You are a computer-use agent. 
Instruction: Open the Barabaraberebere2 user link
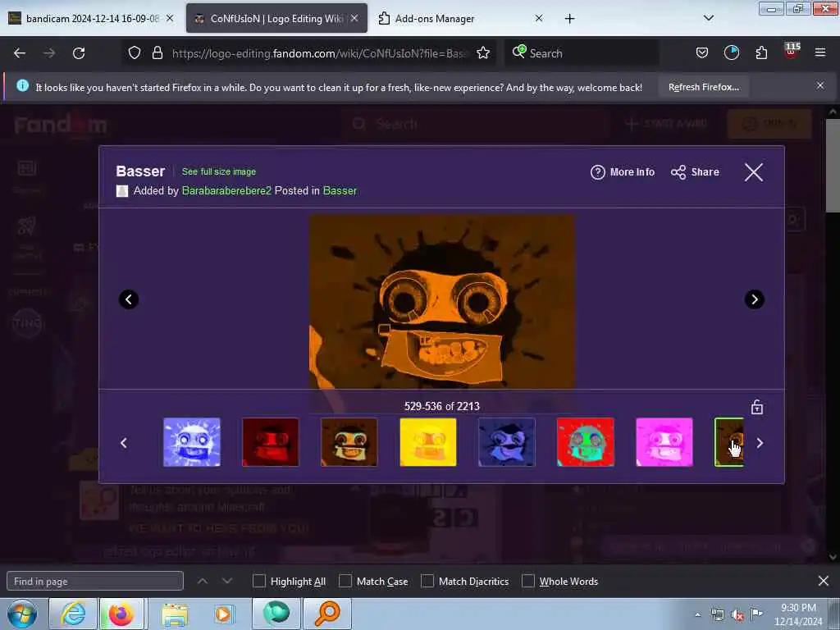[226, 190]
